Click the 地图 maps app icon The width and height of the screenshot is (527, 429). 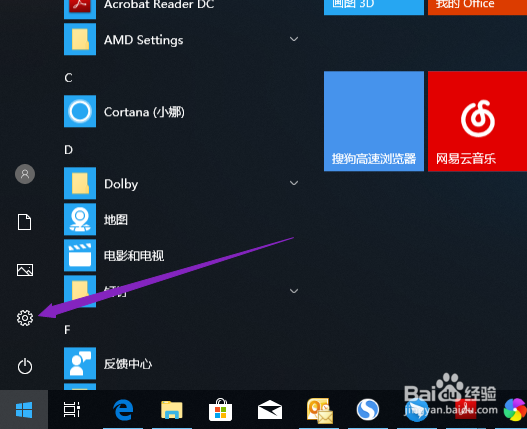click(80, 219)
